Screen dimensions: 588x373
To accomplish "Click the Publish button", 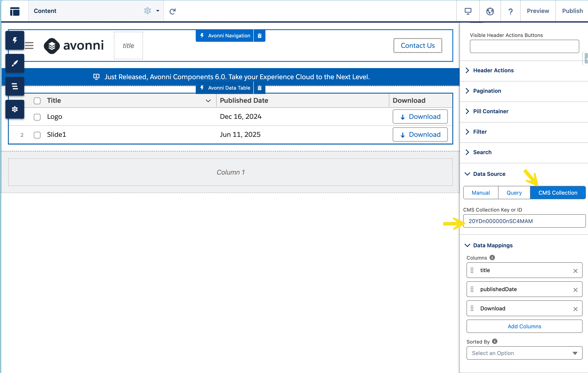I will point(572,11).
